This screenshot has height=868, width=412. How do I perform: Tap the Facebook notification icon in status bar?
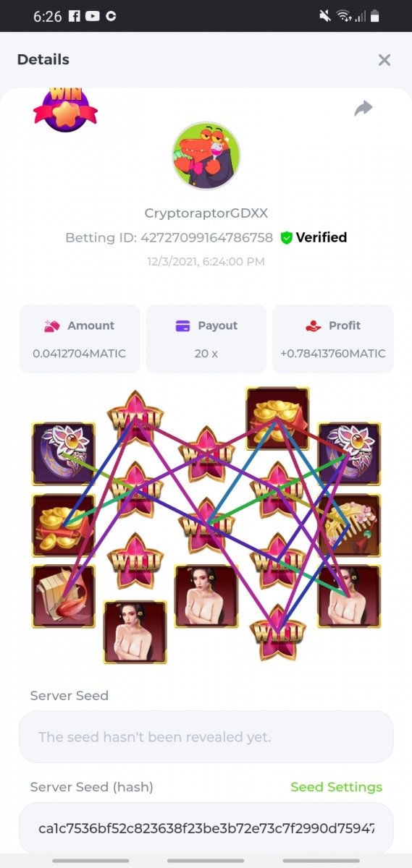[75, 16]
